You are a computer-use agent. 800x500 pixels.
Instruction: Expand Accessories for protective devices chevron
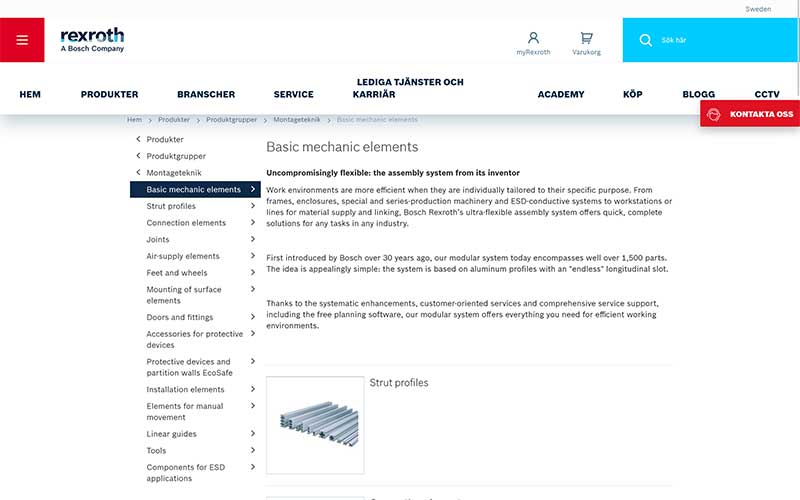tap(253, 334)
